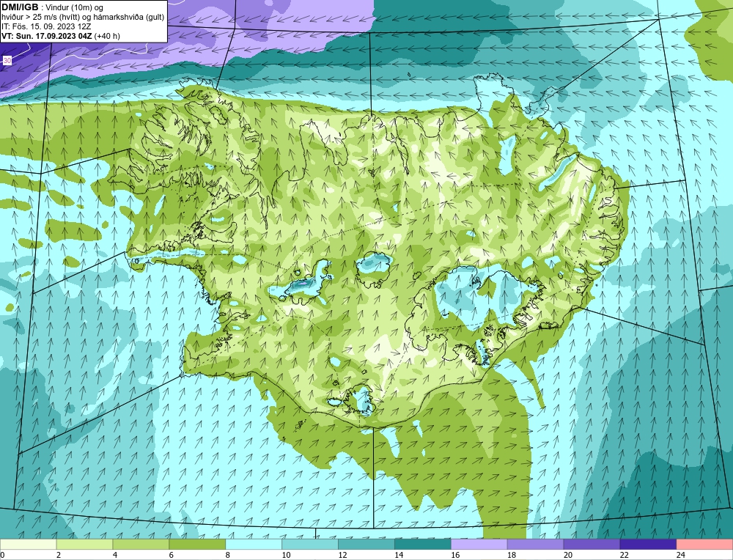
Task: Click the legend scale value '24'
Action: (x=681, y=555)
